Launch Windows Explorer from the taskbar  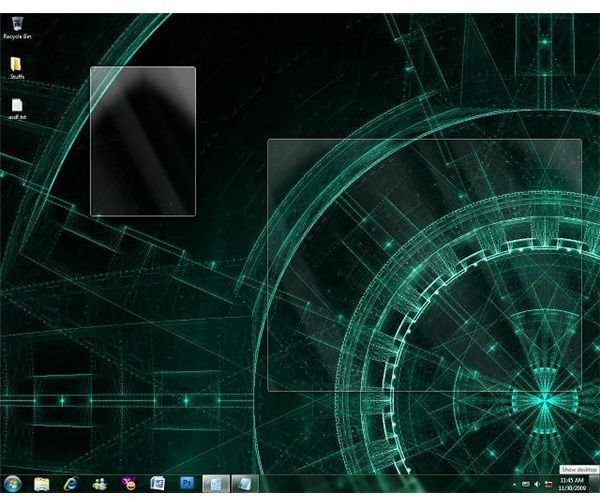coord(42,484)
